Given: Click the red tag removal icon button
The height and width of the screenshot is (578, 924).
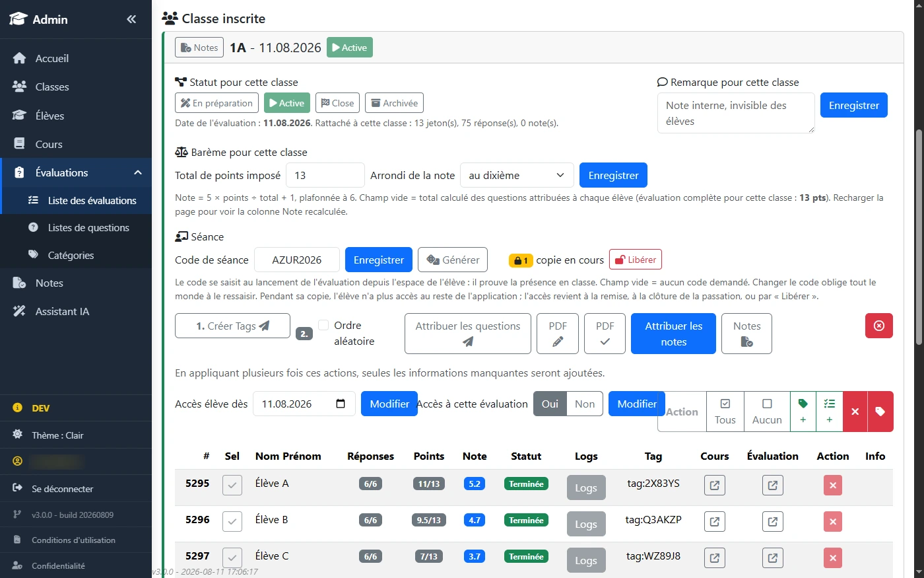Looking at the screenshot, I should [x=880, y=412].
